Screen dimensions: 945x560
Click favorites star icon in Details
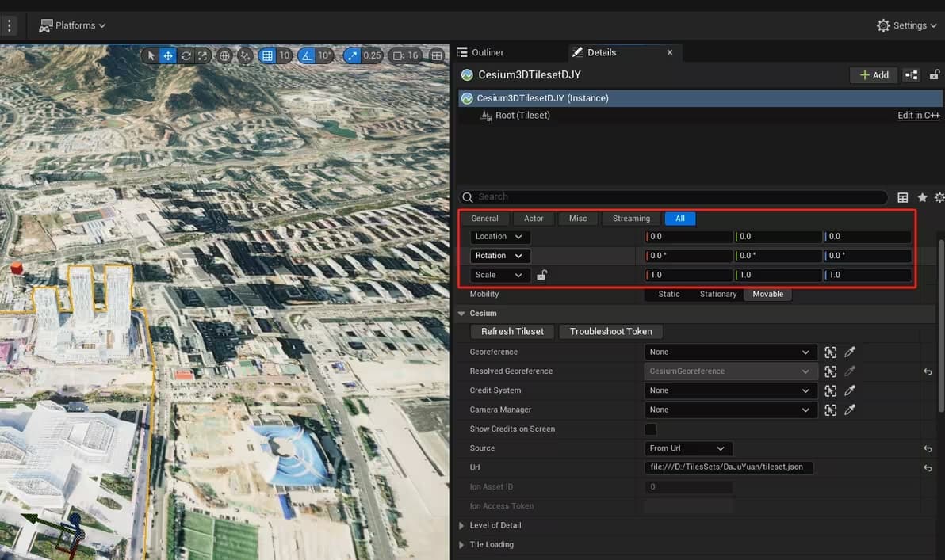coord(922,197)
